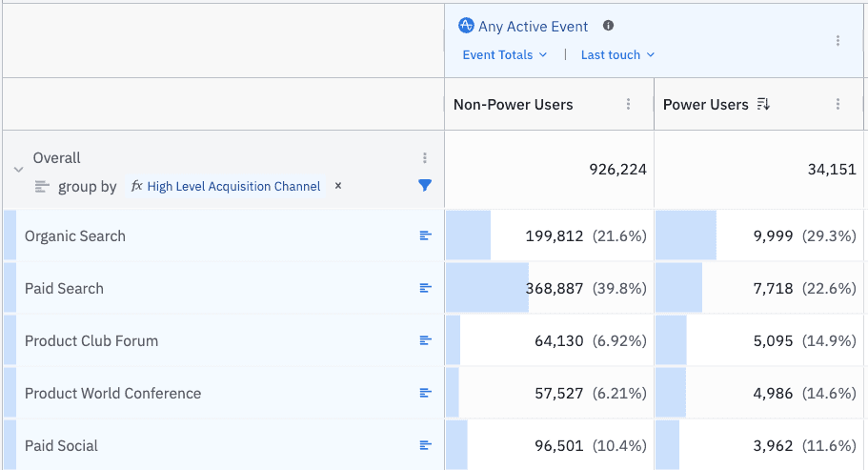Select the Product World Conference row
Viewport: 868px width, 470px height.
click(112, 394)
